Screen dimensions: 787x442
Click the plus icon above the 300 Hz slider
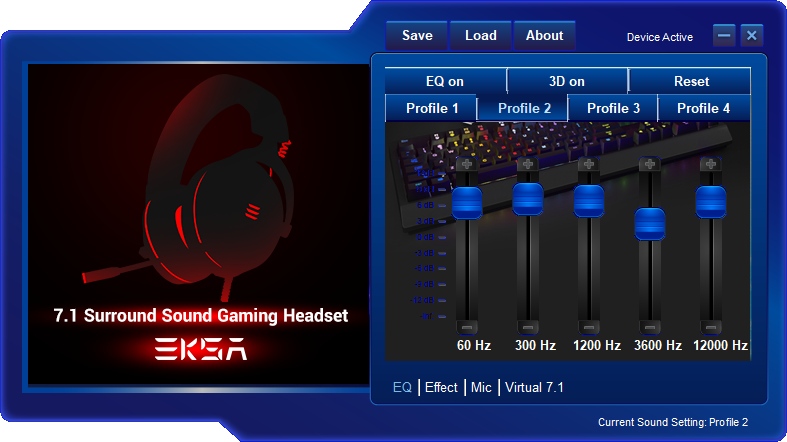528,164
